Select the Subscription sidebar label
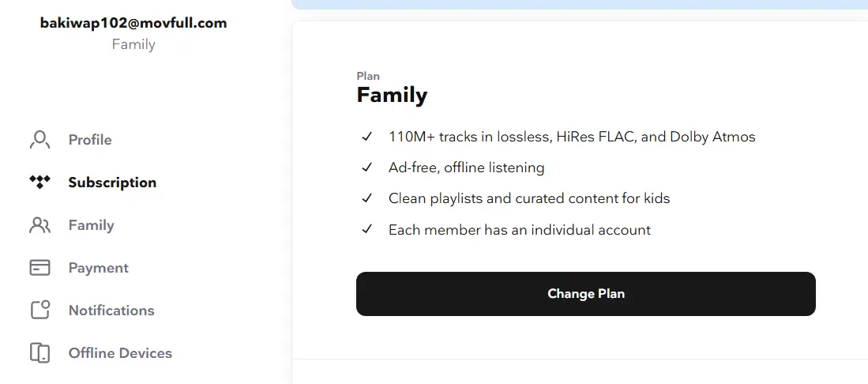868x384 pixels. pyautogui.click(x=112, y=183)
